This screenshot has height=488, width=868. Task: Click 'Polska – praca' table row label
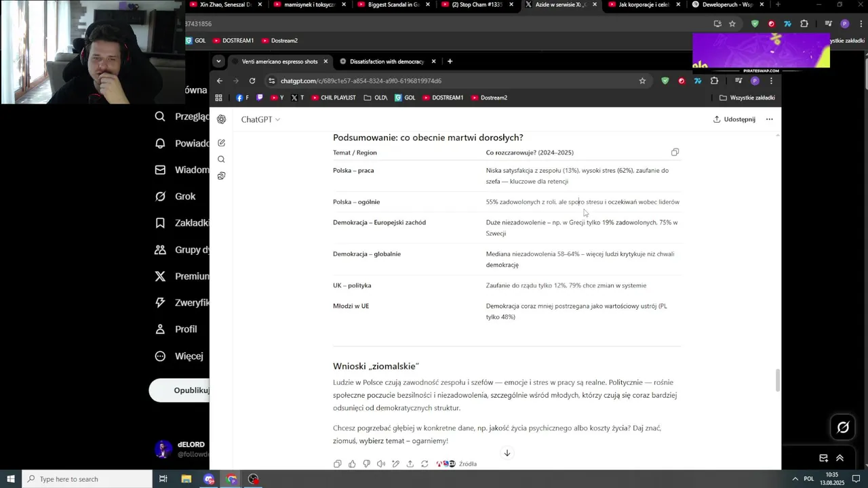coord(353,171)
